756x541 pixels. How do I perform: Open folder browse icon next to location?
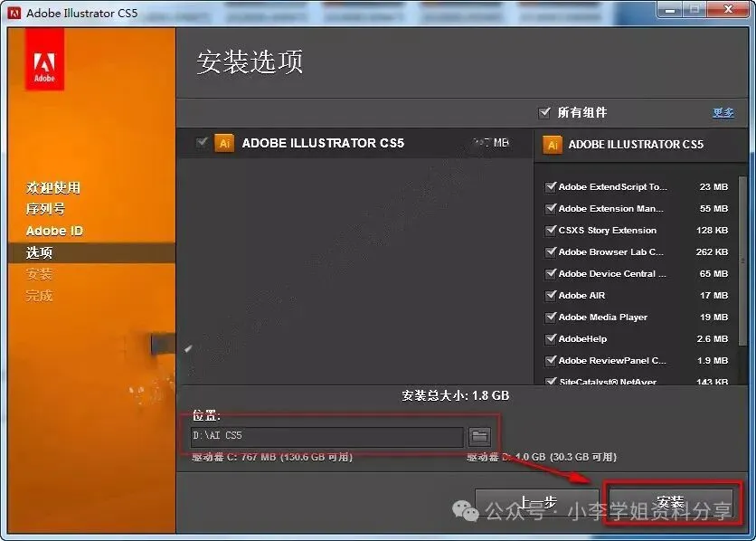pos(479,437)
